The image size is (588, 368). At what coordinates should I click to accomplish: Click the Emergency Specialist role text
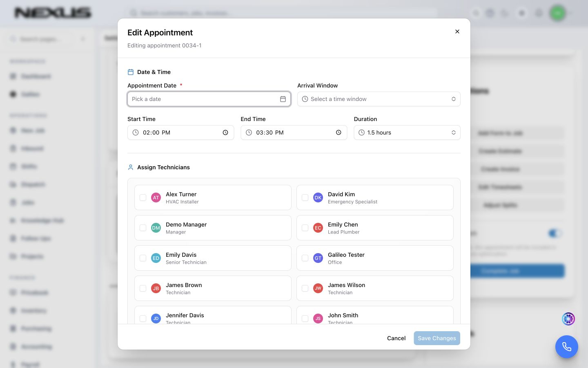coord(352,202)
